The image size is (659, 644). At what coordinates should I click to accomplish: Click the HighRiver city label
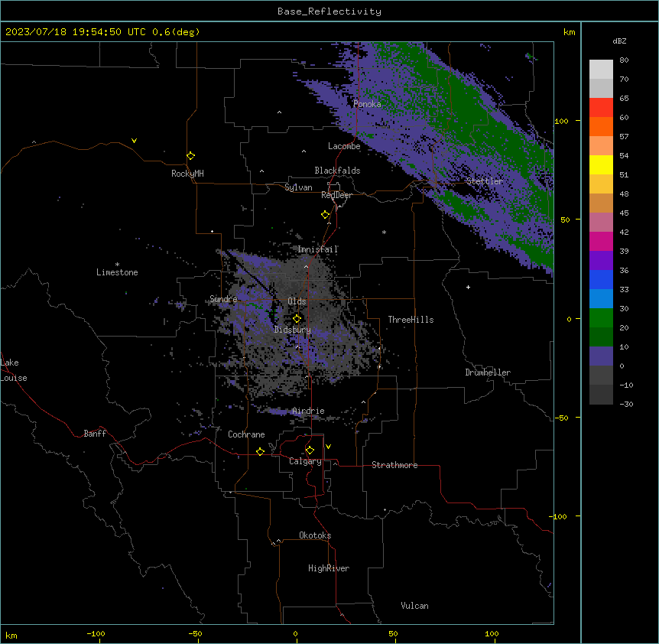coord(329,568)
